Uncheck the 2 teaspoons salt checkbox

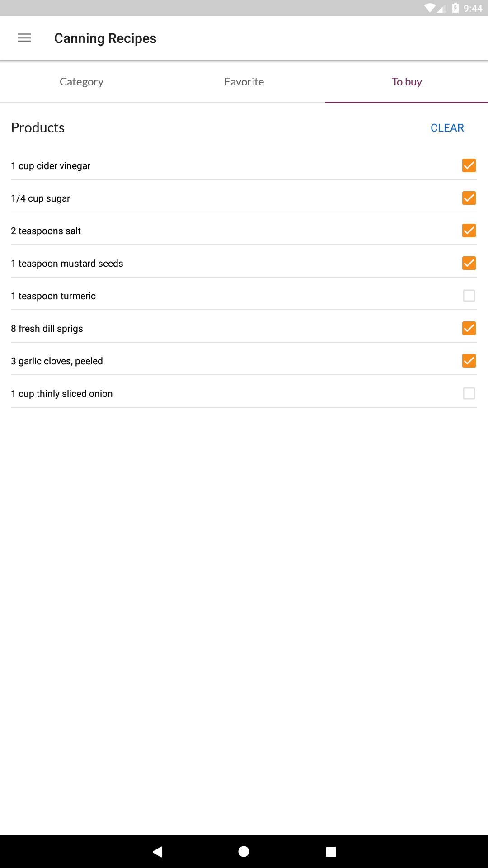point(469,231)
